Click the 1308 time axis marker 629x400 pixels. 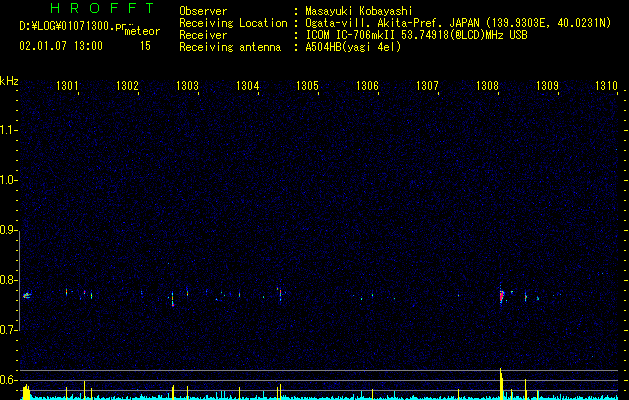487,85
